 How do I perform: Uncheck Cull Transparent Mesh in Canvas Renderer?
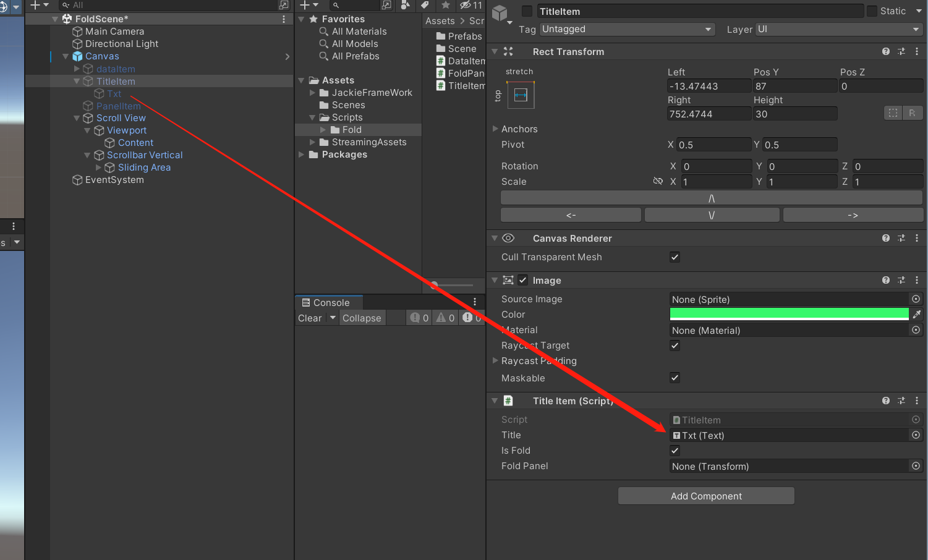click(675, 257)
